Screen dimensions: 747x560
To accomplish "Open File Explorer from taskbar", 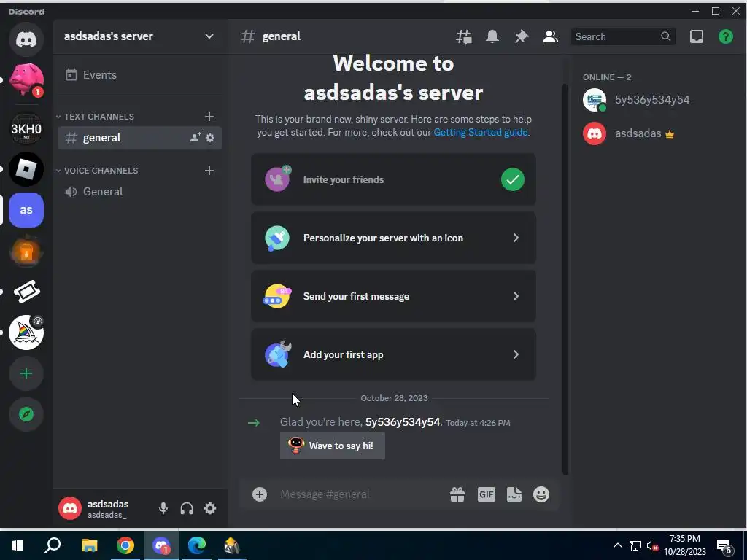I will 89,545.
